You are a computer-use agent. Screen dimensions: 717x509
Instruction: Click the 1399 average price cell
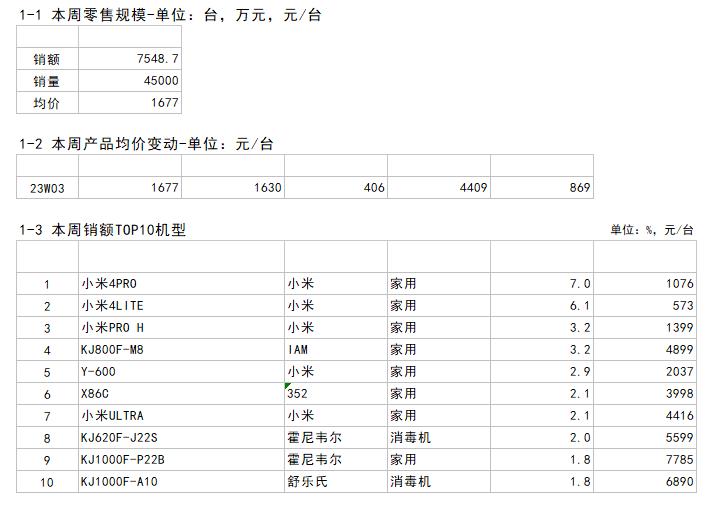pos(645,327)
